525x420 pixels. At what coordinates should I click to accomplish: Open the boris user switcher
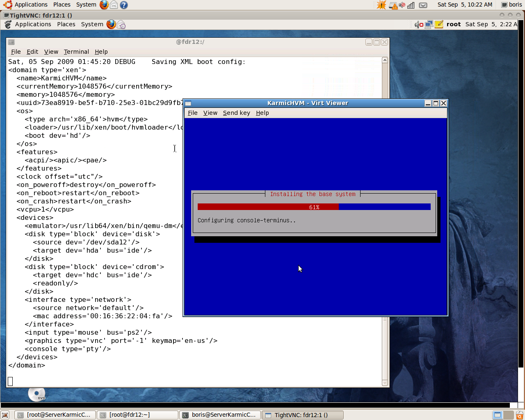tap(511, 5)
